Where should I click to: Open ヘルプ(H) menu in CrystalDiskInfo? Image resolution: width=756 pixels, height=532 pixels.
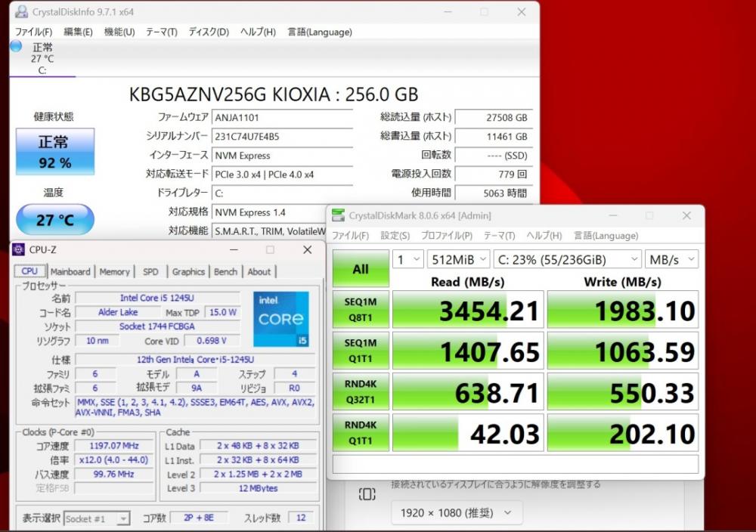click(258, 32)
